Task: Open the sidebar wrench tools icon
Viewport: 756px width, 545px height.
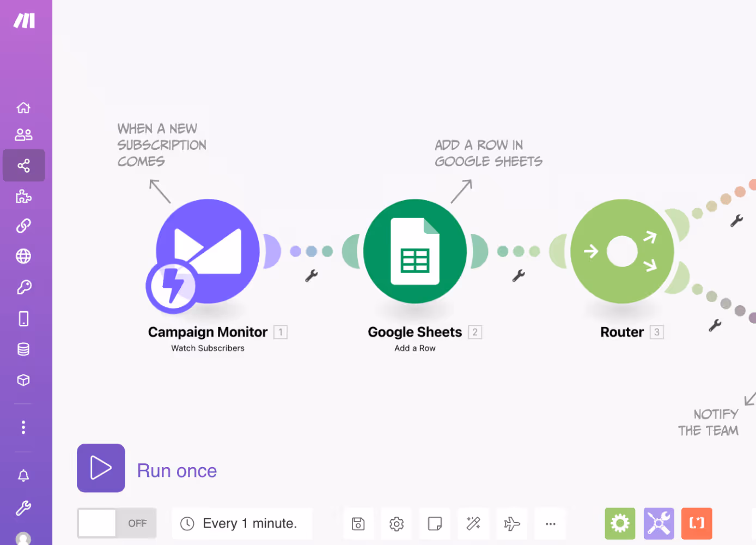Action: pos(23,508)
